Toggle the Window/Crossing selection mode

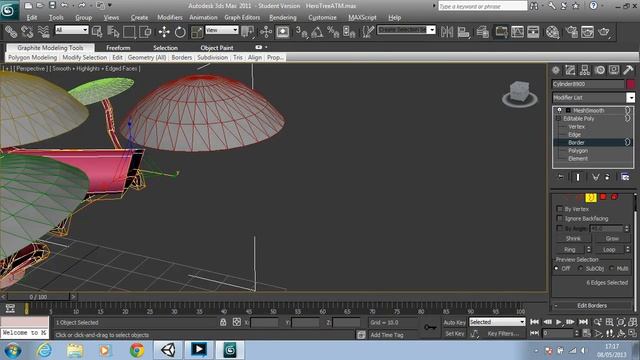pos(145,31)
